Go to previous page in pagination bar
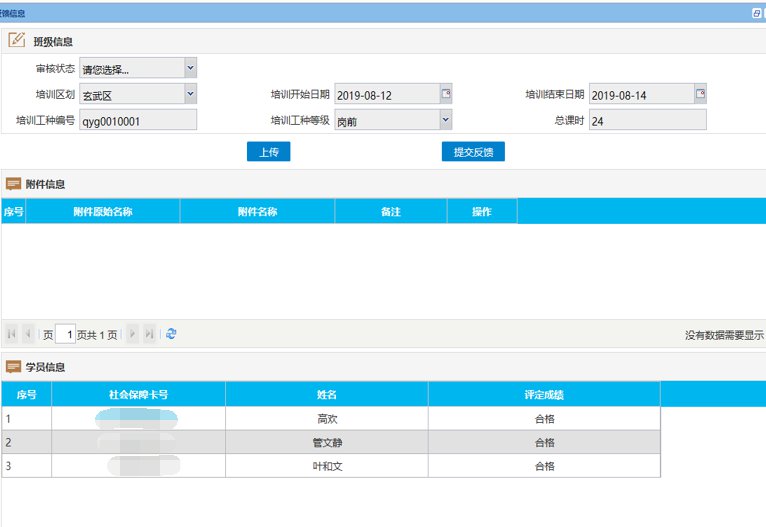Viewport: 766px width, 527px height. 28,334
